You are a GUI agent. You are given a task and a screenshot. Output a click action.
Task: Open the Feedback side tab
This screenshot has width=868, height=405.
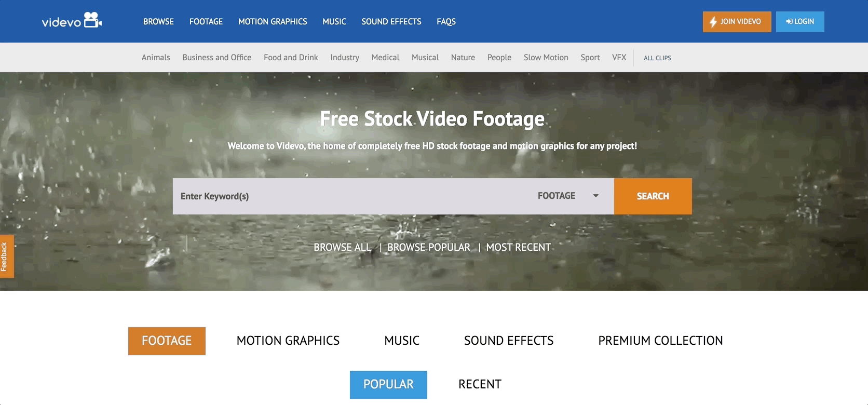click(x=6, y=256)
